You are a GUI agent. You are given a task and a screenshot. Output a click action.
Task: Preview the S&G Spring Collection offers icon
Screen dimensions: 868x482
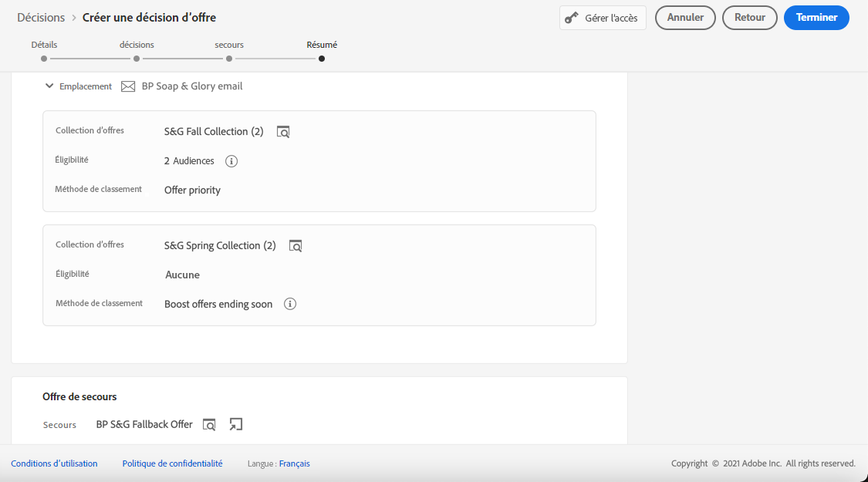click(296, 246)
